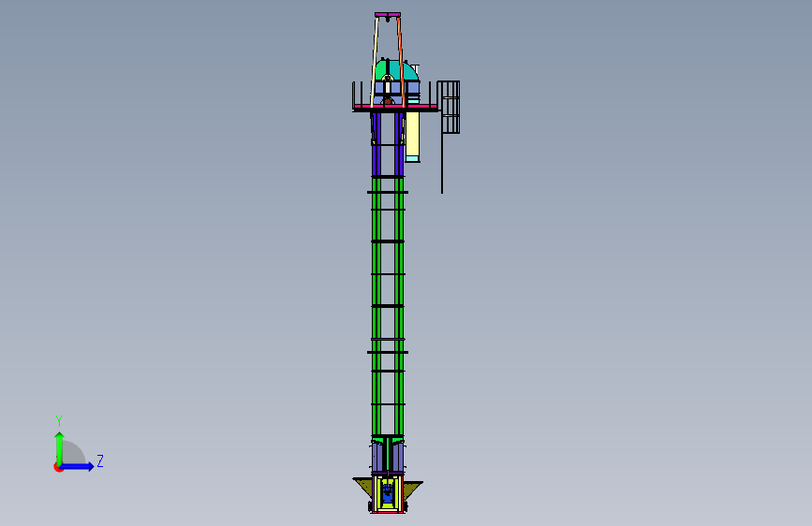Screen dimensions: 812x526
Task: Click the "Z" axis label
Action: [100, 460]
